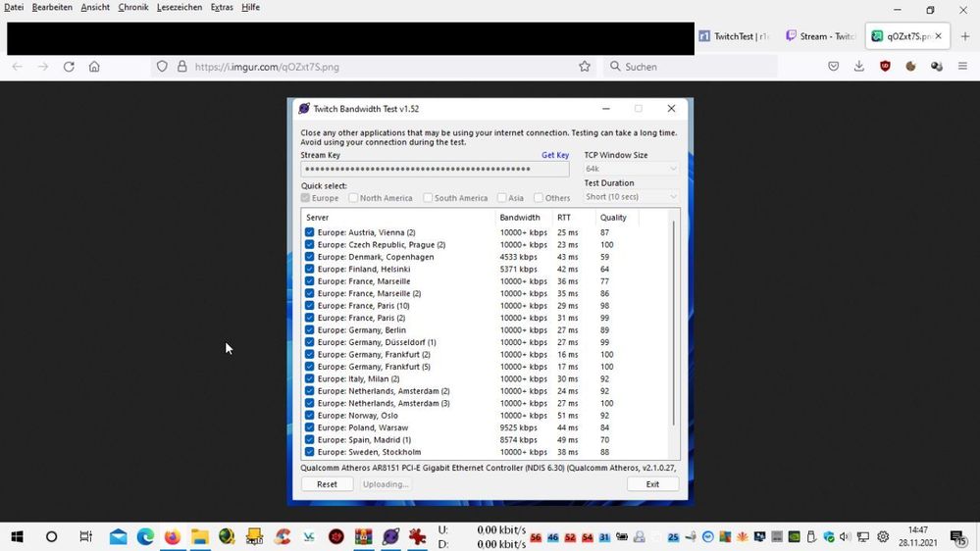Click the Suchen search field
The width and height of the screenshot is (980, 551).
(691, 67)
